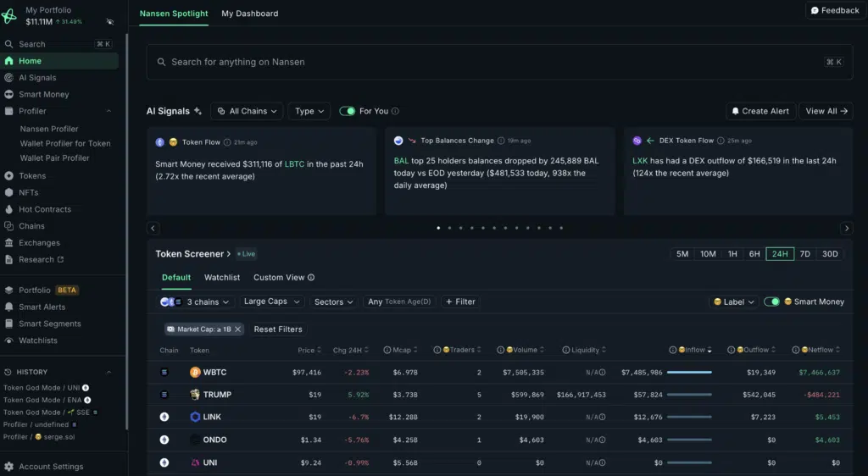Click the Feedback button
This screenshot has width=868, height=476.
coord(835,10)
